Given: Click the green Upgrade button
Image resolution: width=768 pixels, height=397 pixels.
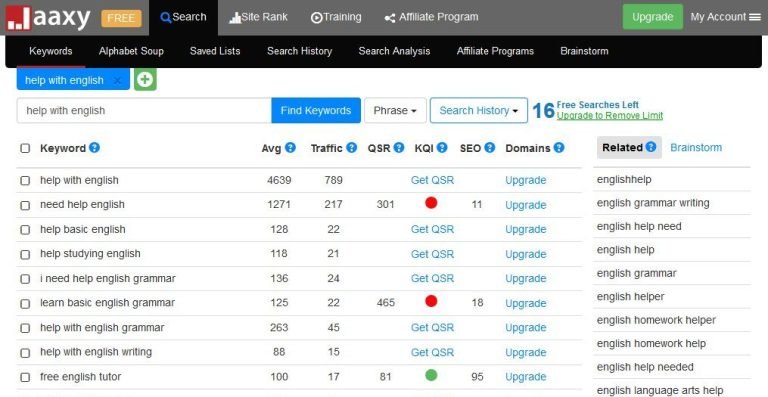Looking at the screenshot, I should pyautogui.click(x=652, y=17).
